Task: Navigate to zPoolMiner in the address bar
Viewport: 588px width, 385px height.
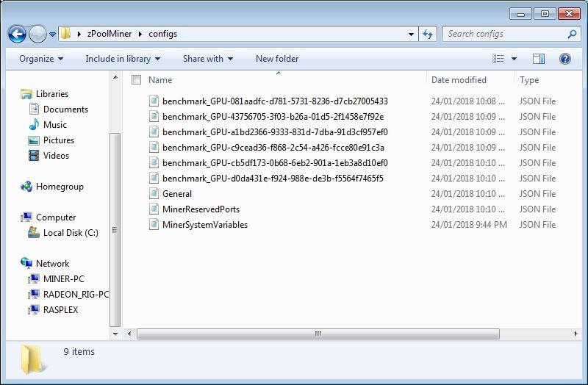Action: 110,34
